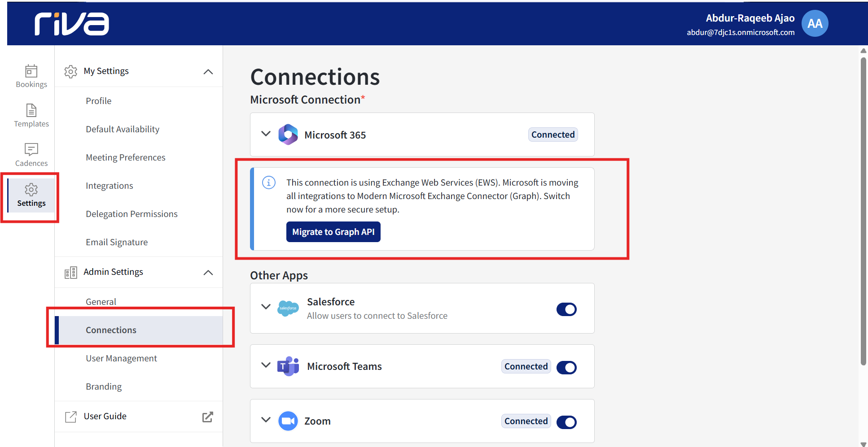Screen dimensions: 868x447
Task: Open Bookings from the sidebar
Action: tap(31, 76)
